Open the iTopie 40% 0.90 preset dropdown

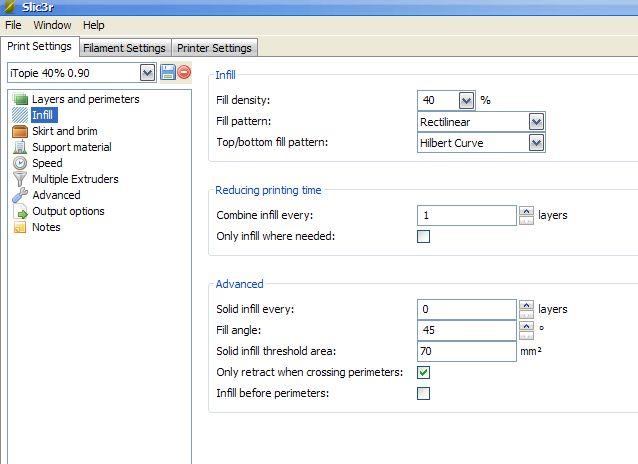tap(148, 73)
